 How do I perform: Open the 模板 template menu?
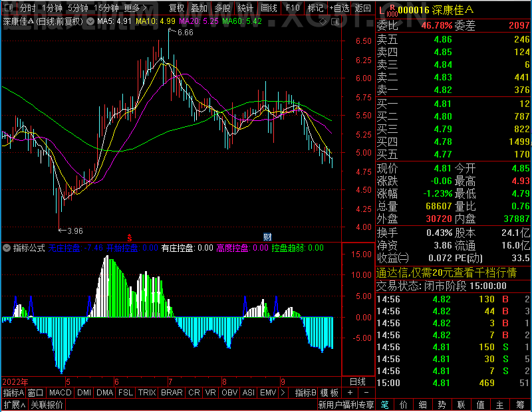(329, 393)
